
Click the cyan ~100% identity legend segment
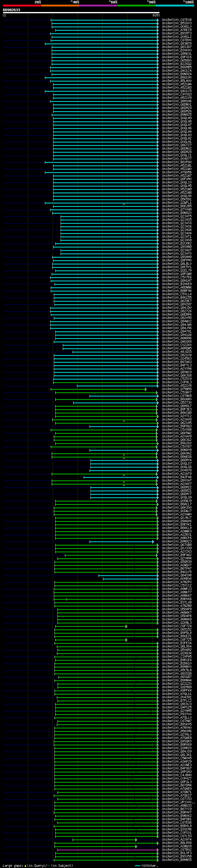click(175, 6)
